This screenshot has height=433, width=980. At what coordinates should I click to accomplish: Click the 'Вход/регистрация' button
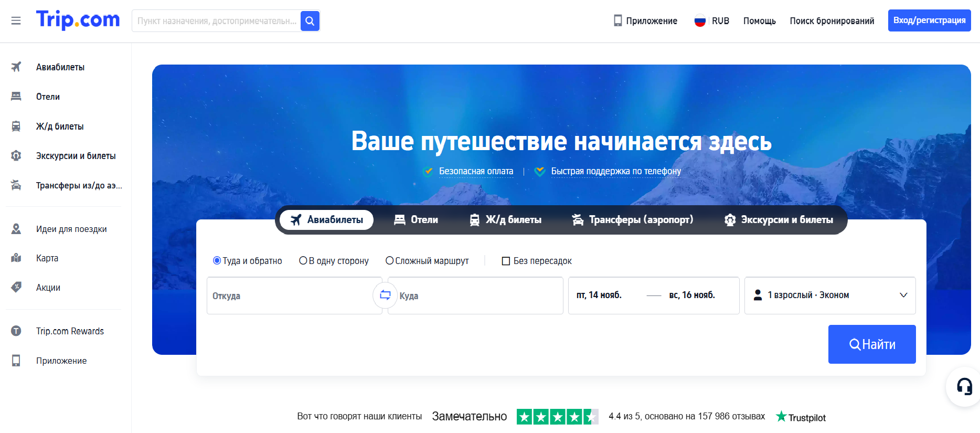tap(929, 20)
